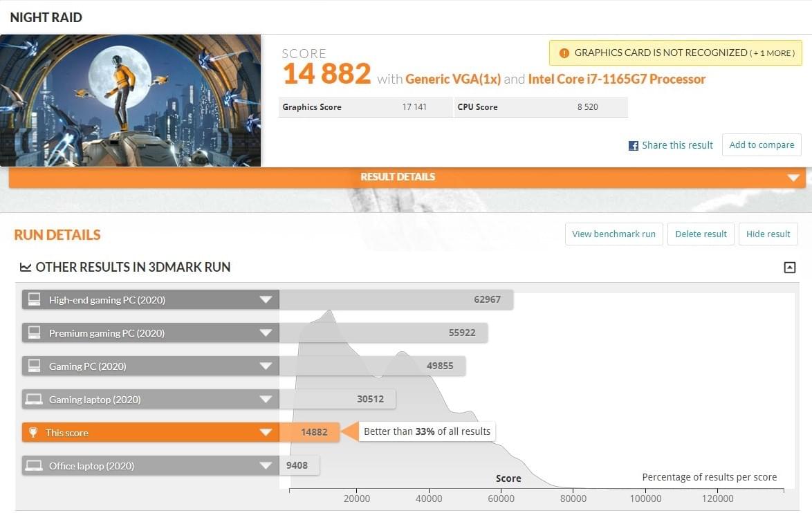Expand the Office laptop (2020) dropdown arrow

pos(266,465)
